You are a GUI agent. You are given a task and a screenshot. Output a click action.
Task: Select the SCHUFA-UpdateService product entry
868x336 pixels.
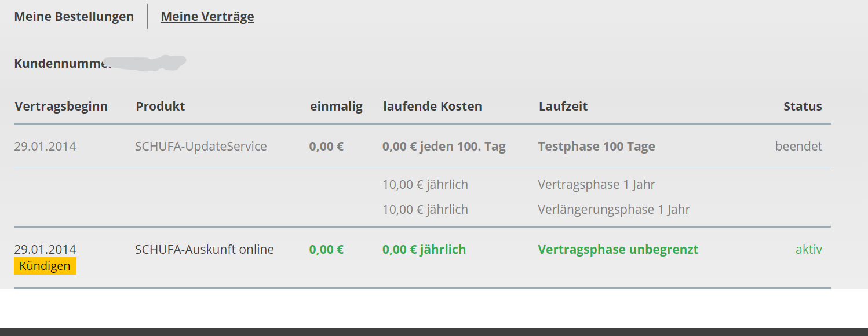(201, 146)
